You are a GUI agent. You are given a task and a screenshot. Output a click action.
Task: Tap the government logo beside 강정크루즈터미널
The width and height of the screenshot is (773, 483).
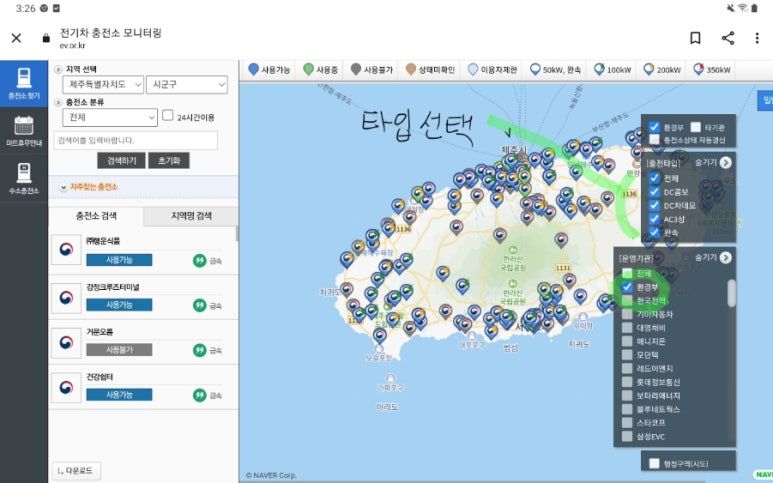(x=66, y=298)
